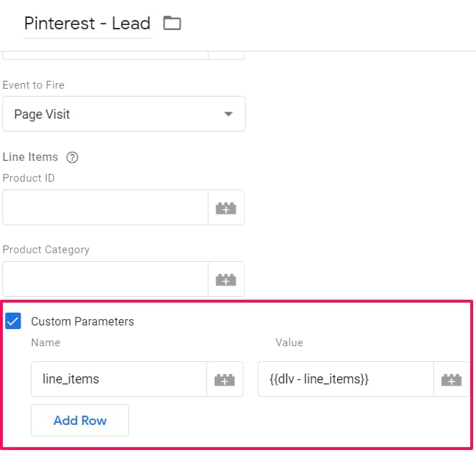This screenshot has width=476, height=455.
Task: Click variable icon next to line_items name field
Action: (x=225, y=379)
